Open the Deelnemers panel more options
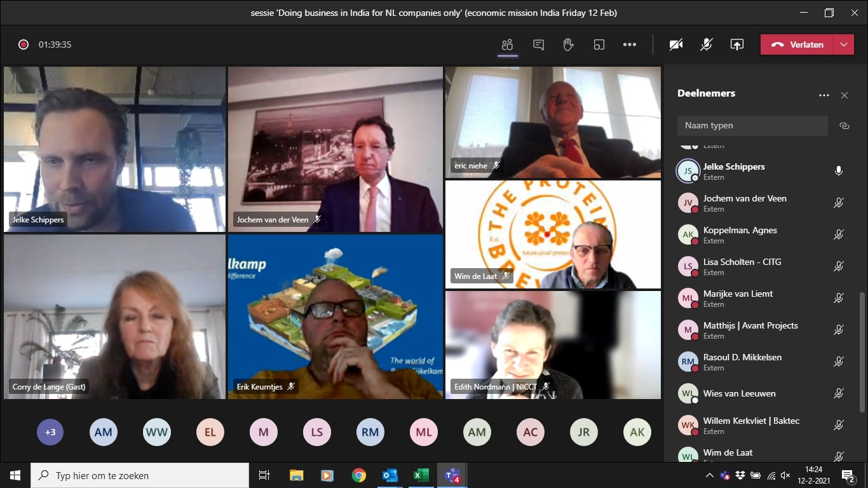The width and height of the screenshot is (868, 488). [824, 95]
